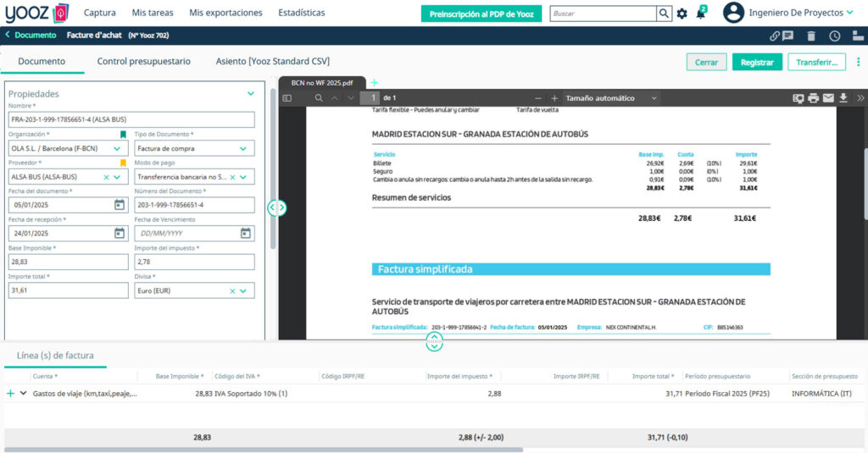Switch to Asiento Yooz Standard CSV tab
868x453 pixels.
tap(273, 62)
